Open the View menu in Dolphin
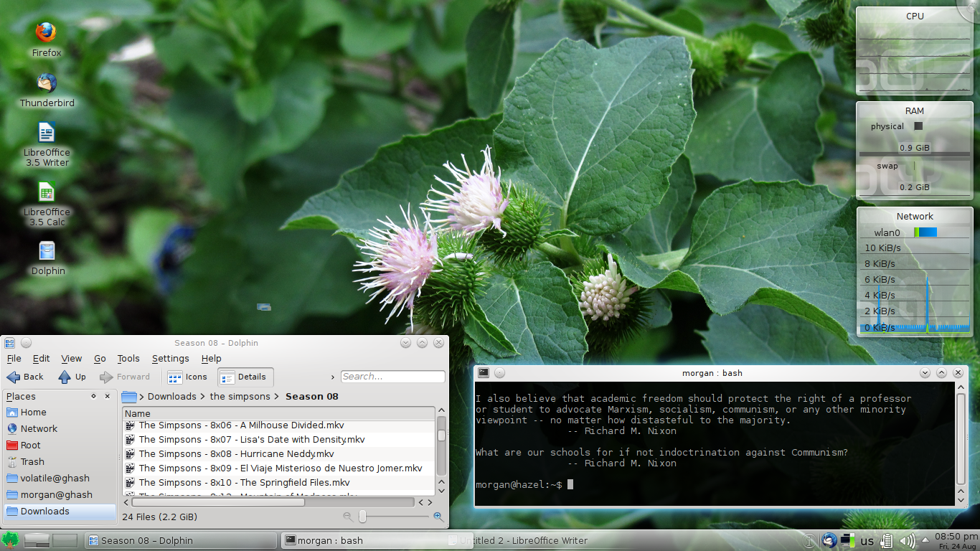980x551 pixels. [x=72, y=358]
